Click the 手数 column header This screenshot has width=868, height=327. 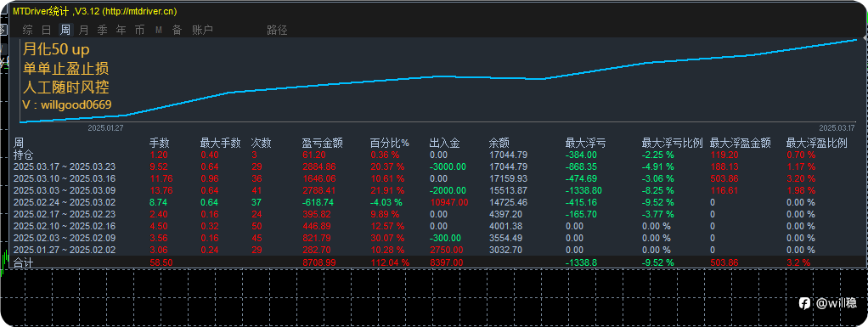tap(160, 144)
